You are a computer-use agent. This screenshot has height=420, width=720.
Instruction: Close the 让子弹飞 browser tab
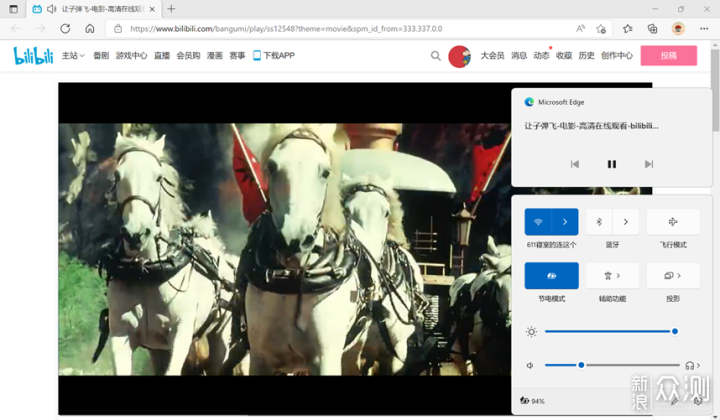[152, 9]
